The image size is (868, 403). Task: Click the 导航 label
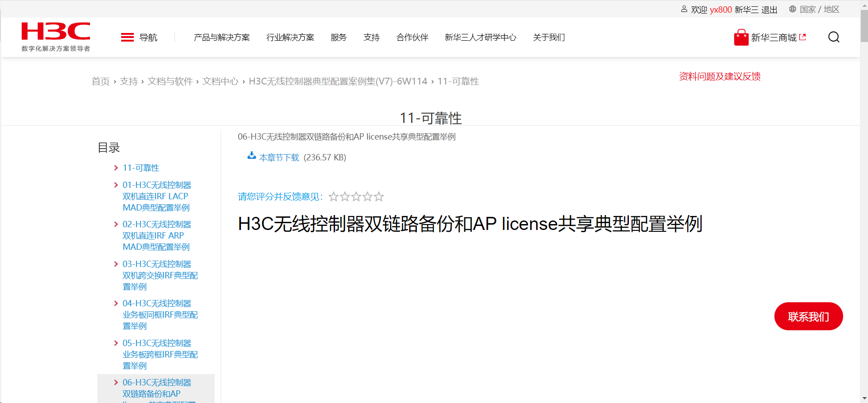click(148, 37)
